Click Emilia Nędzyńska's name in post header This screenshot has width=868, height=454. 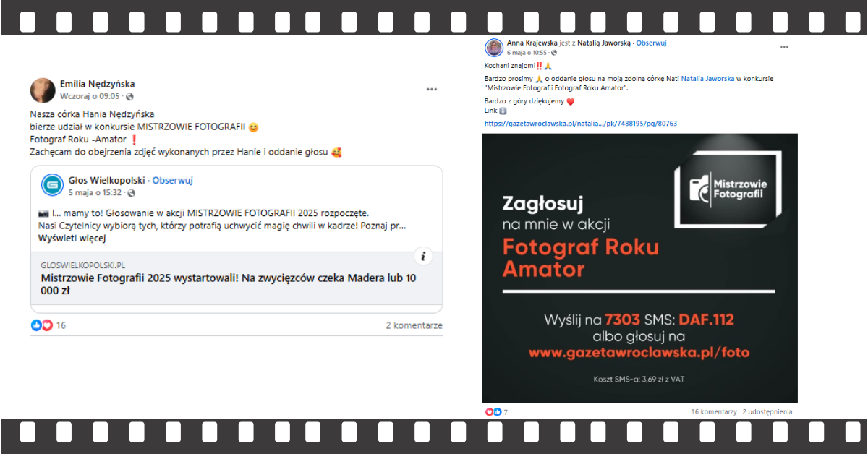tap(97, 84)
